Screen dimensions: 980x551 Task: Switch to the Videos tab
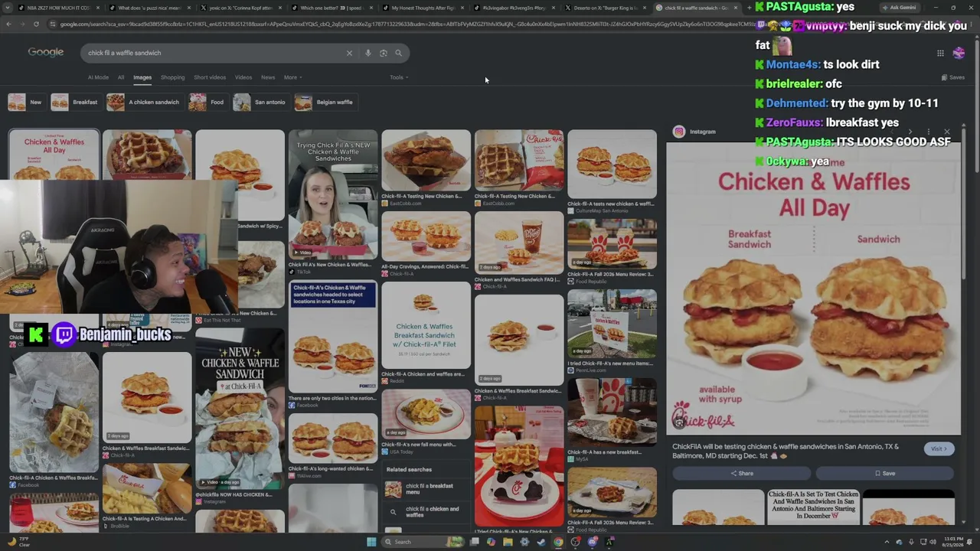coord(243,77)
